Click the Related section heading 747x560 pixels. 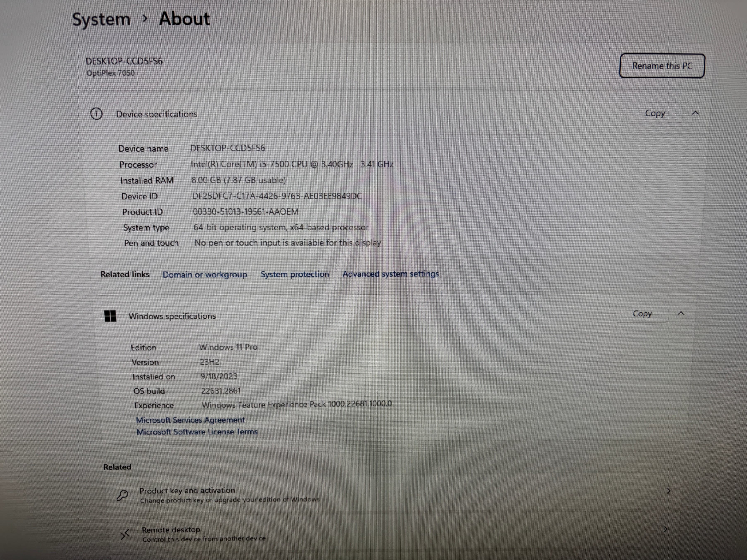point(117,467)
